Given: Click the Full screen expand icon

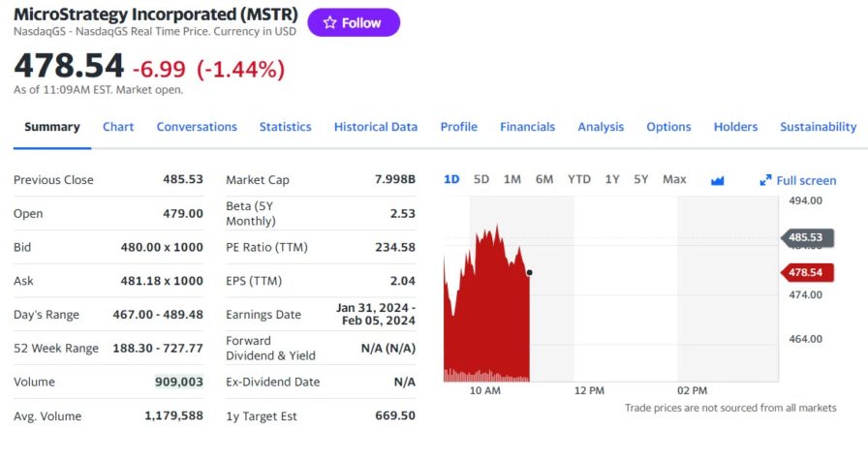Looking at the screenshot, I should tap(765, 180).
